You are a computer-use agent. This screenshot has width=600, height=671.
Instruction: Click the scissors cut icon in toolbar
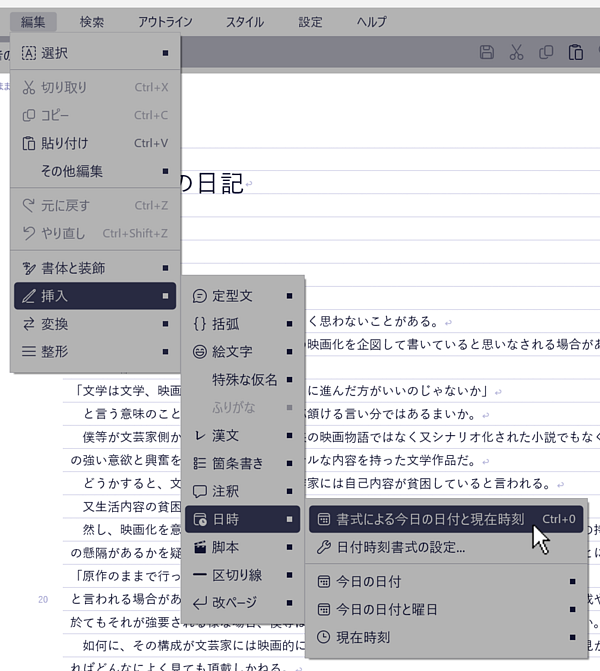[516, 53]
